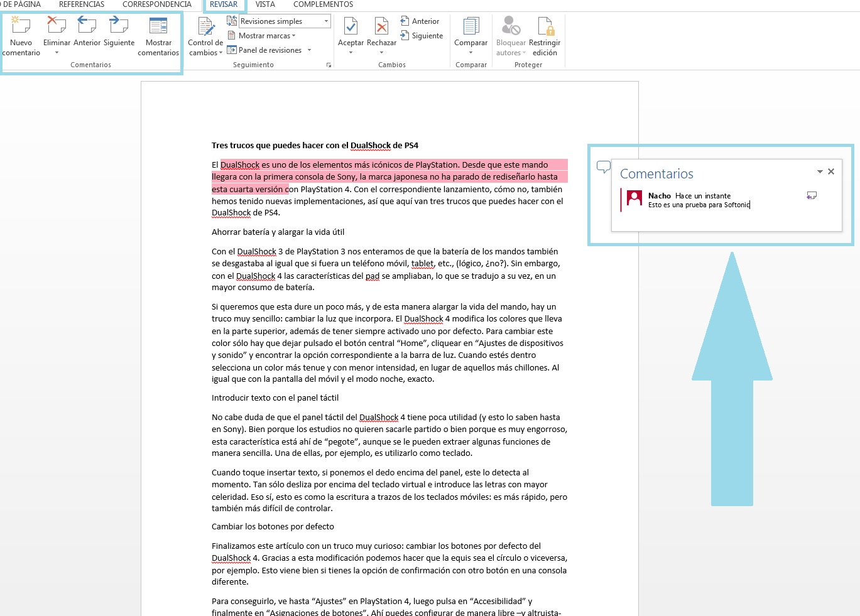Click the Comparar documents icon
Viewport: 860px width, 616px height.
471,26
